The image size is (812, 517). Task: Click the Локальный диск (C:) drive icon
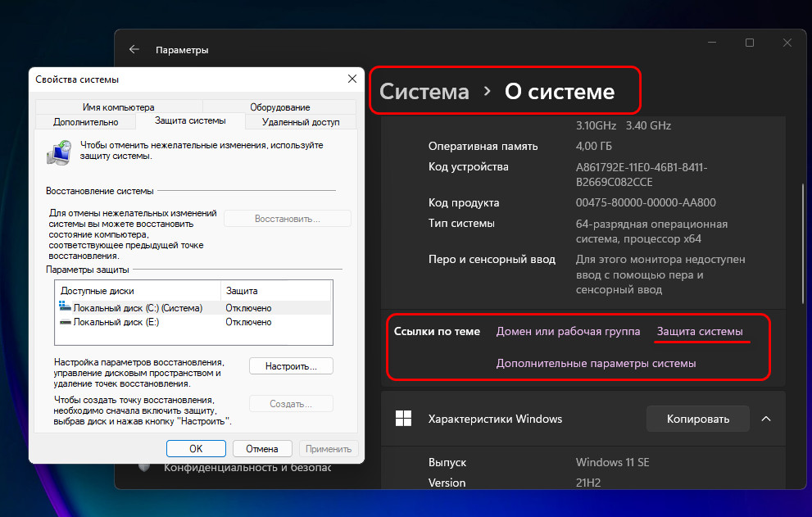(x=65, y=306)
